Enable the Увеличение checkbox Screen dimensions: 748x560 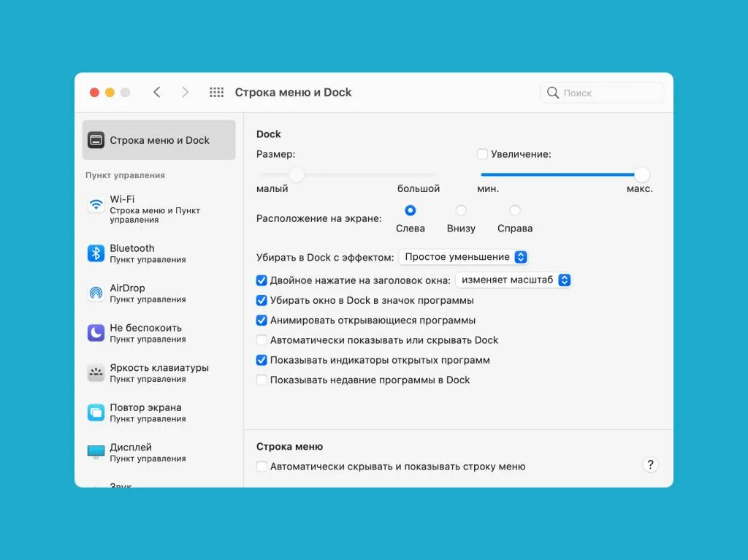pos(482,154)
